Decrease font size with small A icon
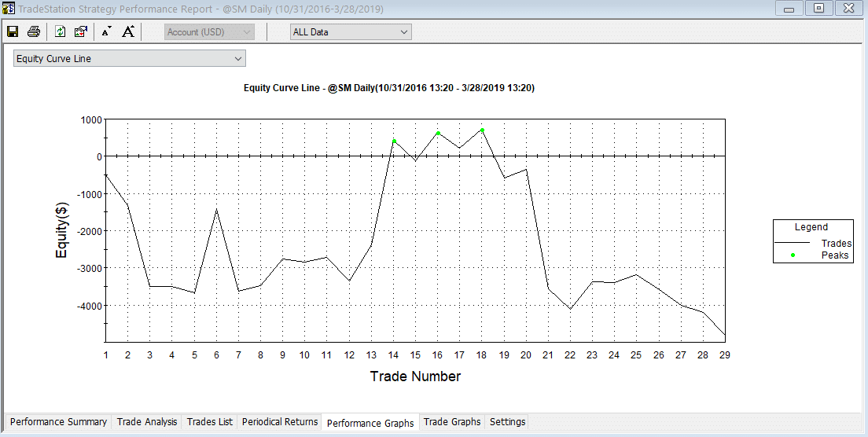The height and width of the screenshot is (437, 868). point(107,32)
